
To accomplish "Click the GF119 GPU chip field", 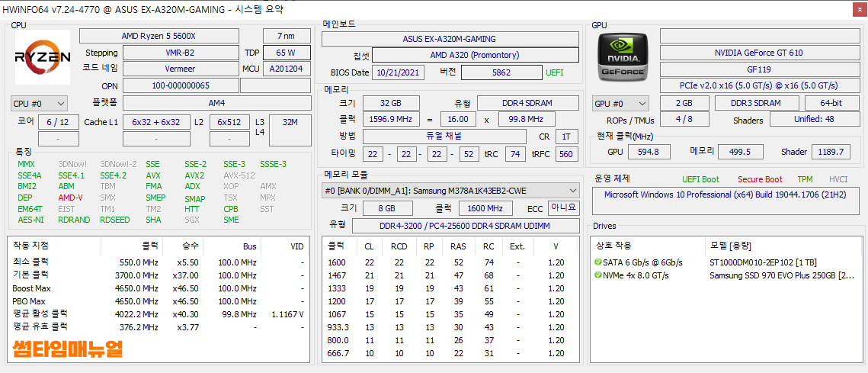I will tap(758, 69).
